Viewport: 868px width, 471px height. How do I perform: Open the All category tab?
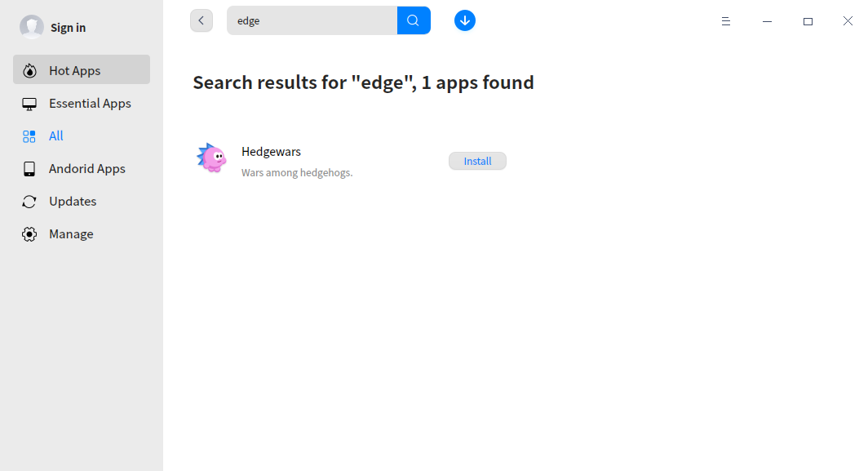coord(55,136)
